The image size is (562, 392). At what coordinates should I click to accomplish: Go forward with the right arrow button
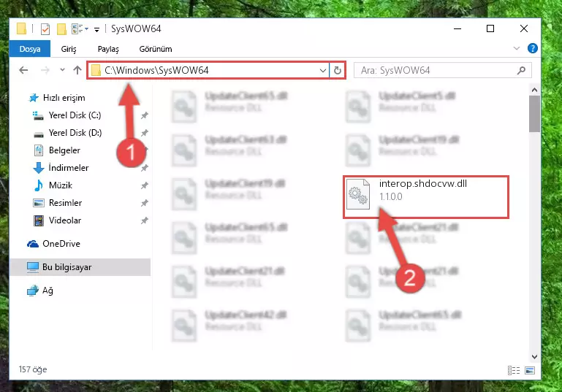tap(45, 70)
